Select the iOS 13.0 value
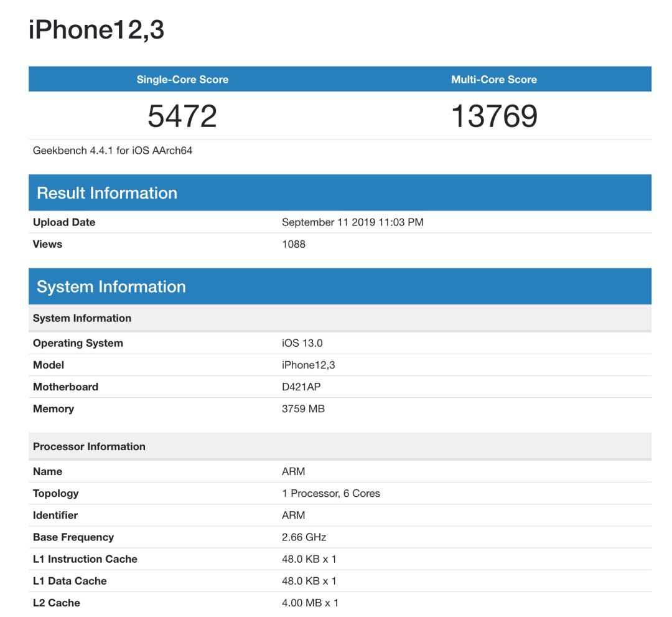The height and width of the screenshot is (617, 672). click(x=302, y=343)
